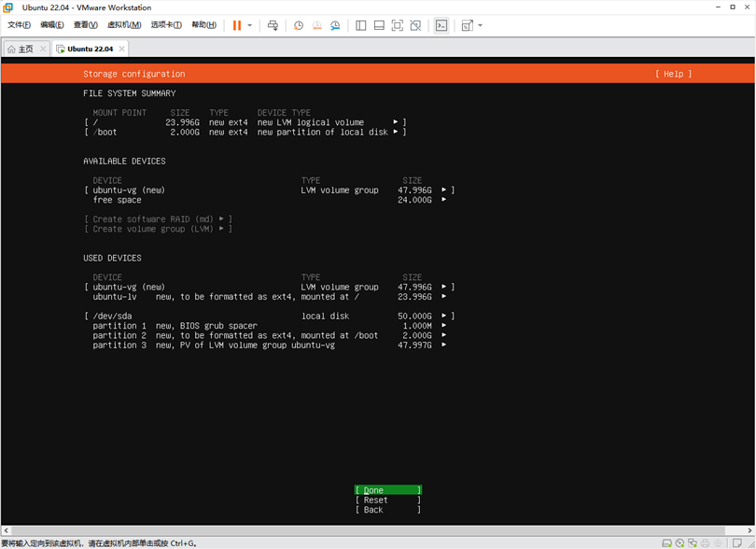Click the network adapter status bar icon
756x549 pixels.
(x=693, y=543)
